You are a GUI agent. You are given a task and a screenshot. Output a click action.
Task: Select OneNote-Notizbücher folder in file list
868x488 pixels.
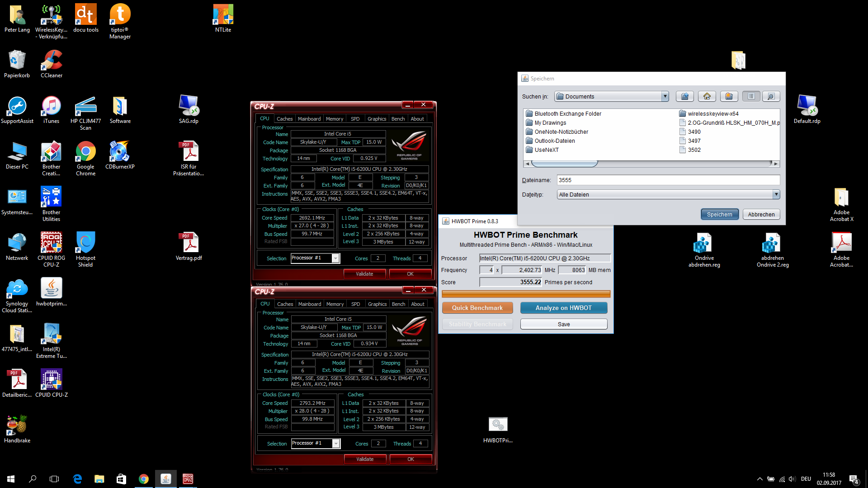coord(557,132)
